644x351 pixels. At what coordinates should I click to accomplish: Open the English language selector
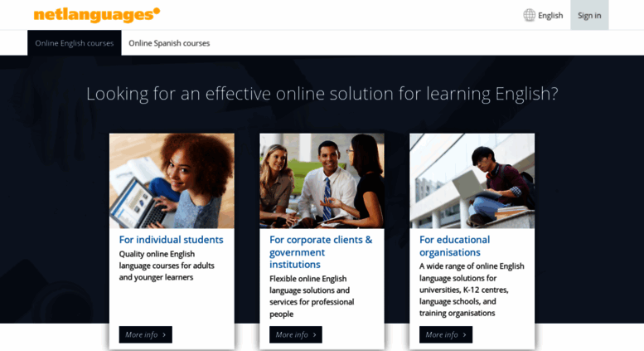(x=543, y=15)
